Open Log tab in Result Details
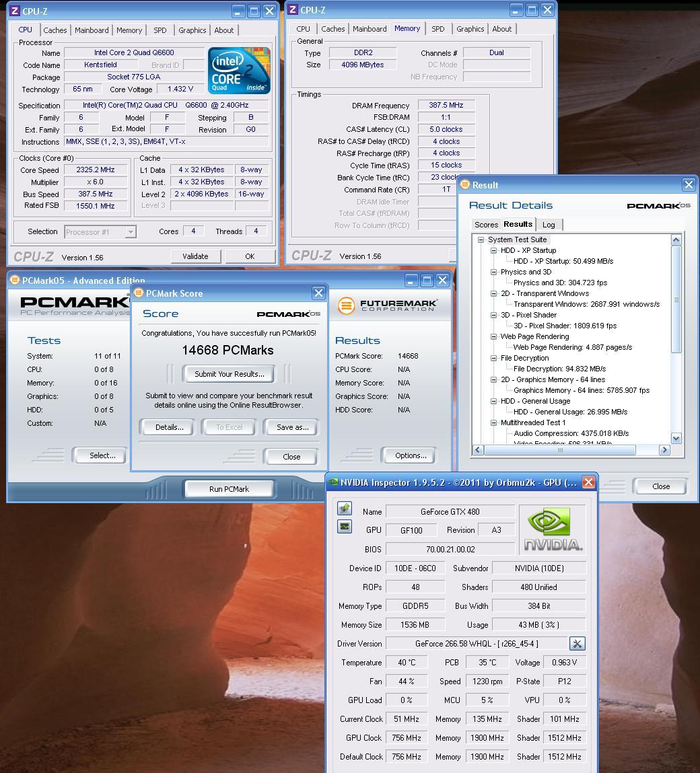Viewport: 700px width, 773px height. click(549, 225)
